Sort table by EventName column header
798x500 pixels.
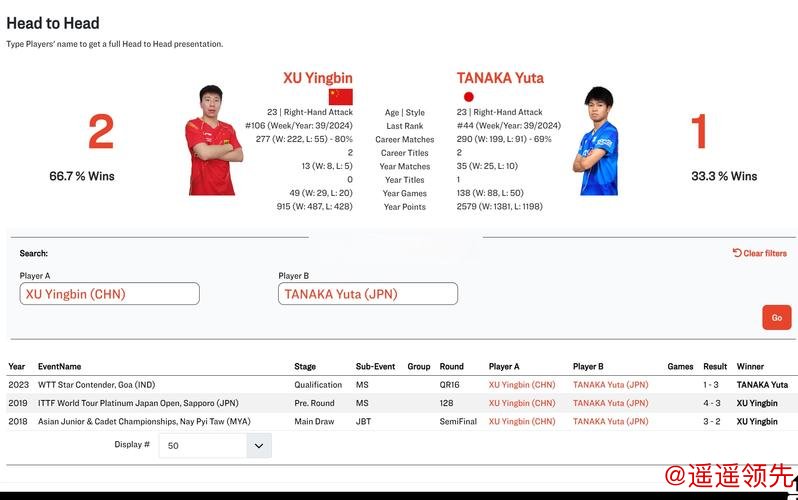[59, 367]
